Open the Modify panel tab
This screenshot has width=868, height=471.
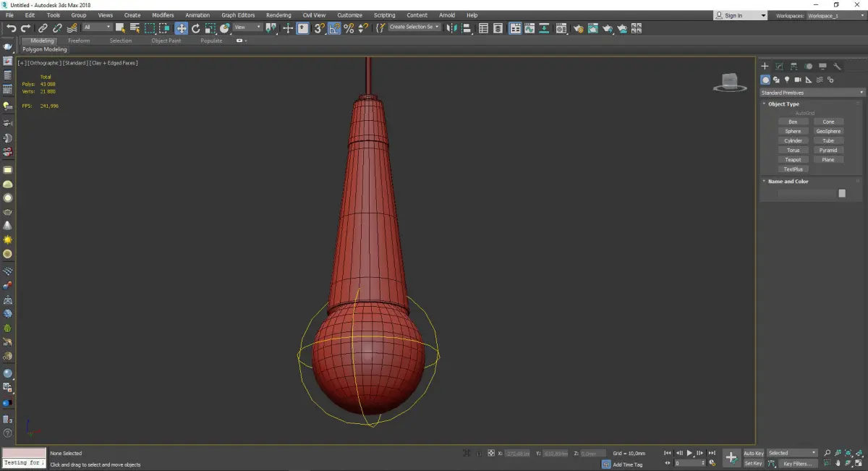tap(779, 67)
